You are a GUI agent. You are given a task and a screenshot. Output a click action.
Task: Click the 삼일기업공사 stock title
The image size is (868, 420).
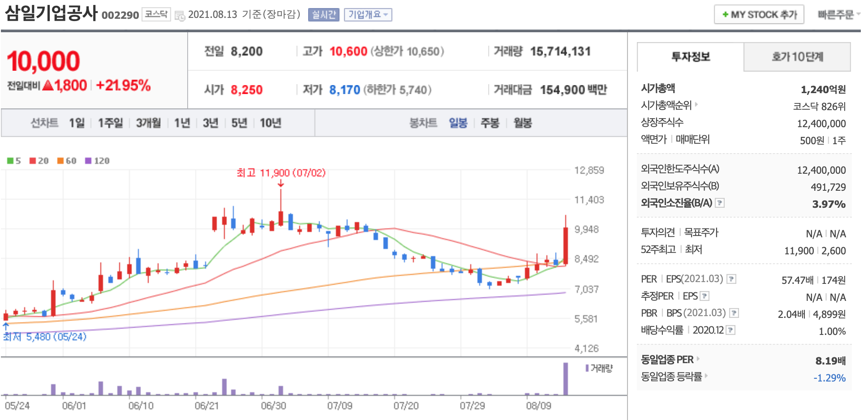pyautogui.click(x=51, y=13)
